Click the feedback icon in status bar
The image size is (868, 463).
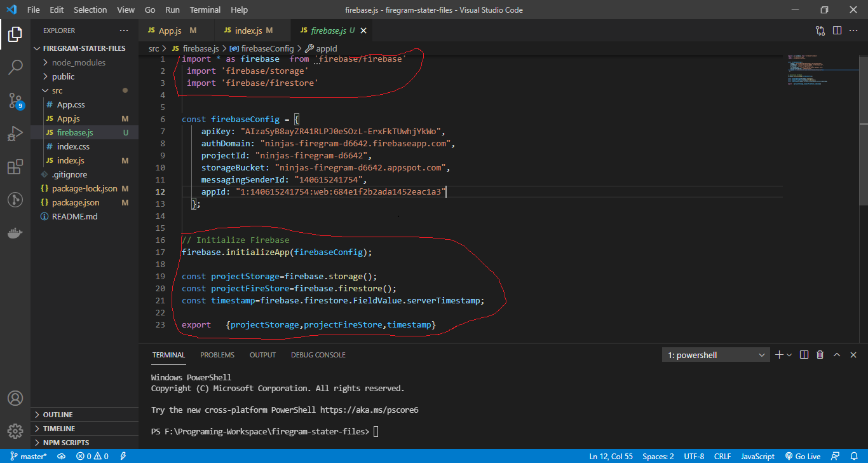(x=837, y=457)
